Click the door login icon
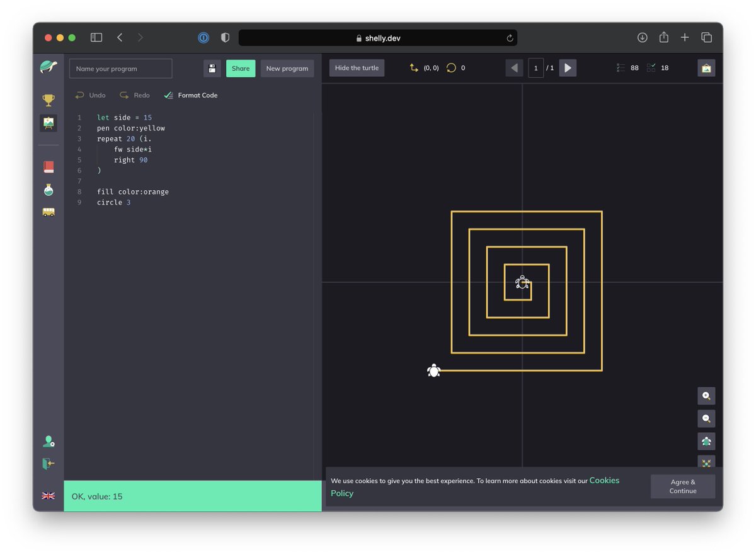756x555 pixels. click(x=49, y=464)
